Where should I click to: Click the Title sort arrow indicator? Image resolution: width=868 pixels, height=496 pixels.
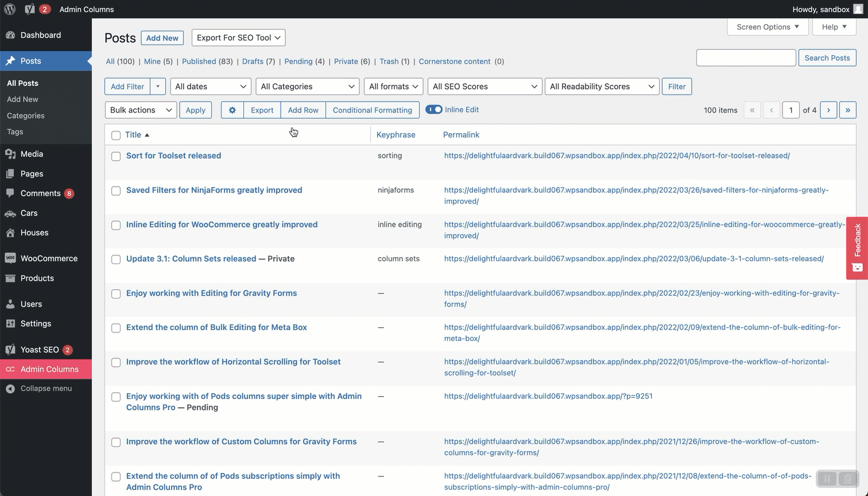(x=147, y=135)
